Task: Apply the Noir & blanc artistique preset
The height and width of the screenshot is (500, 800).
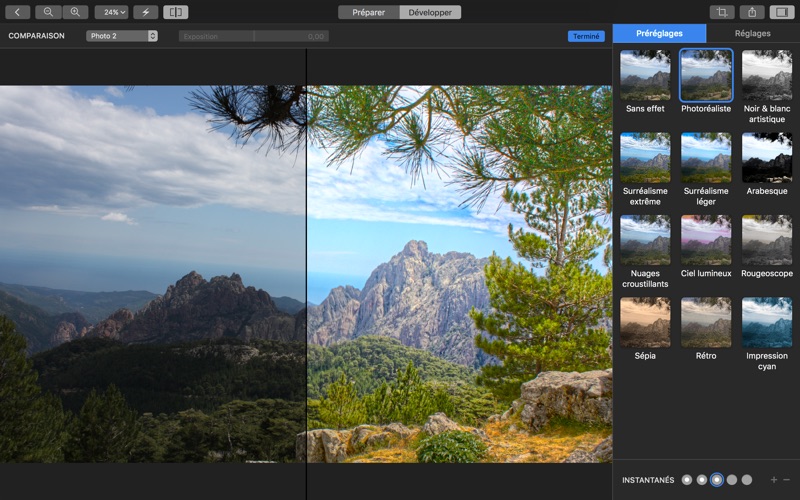Action: [x=767, y=86]
